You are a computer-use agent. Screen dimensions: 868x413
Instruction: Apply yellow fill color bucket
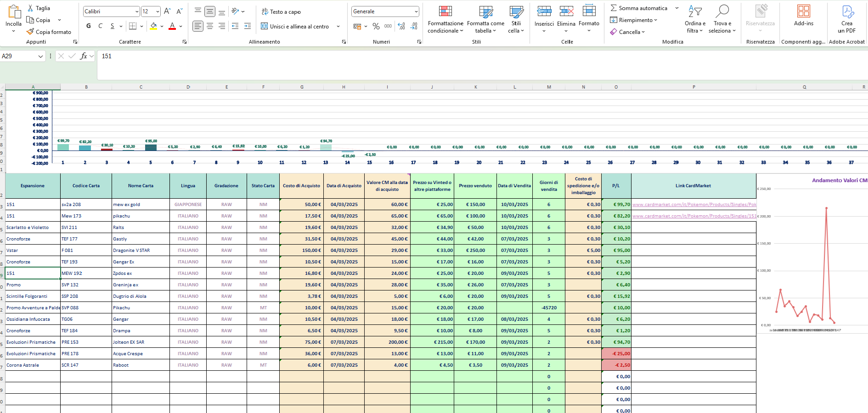coord(153,26)
